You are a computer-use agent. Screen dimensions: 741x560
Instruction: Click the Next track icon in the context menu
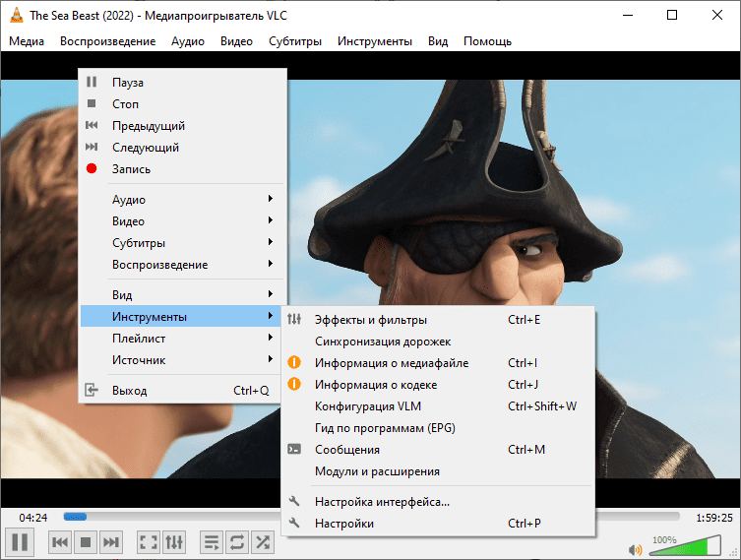[92, 147]
